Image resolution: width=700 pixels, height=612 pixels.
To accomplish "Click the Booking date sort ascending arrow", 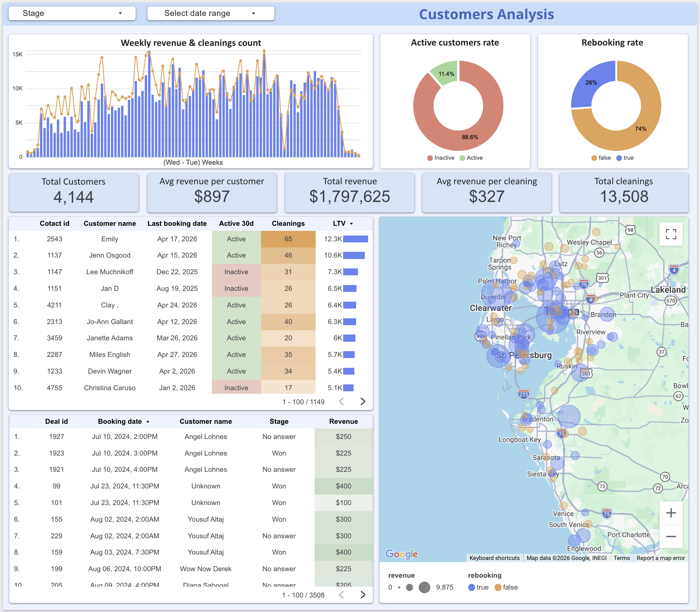I will coord(148,422).
